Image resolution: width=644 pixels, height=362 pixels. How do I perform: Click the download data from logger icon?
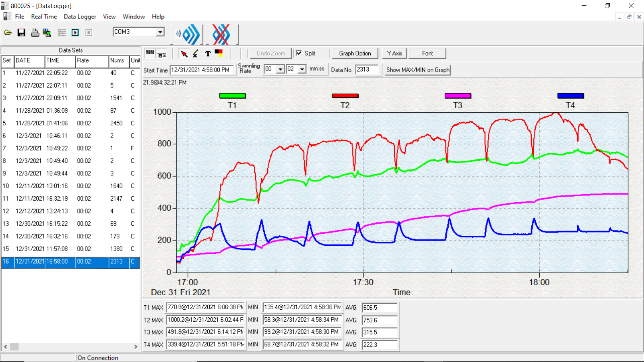[47, 33]
